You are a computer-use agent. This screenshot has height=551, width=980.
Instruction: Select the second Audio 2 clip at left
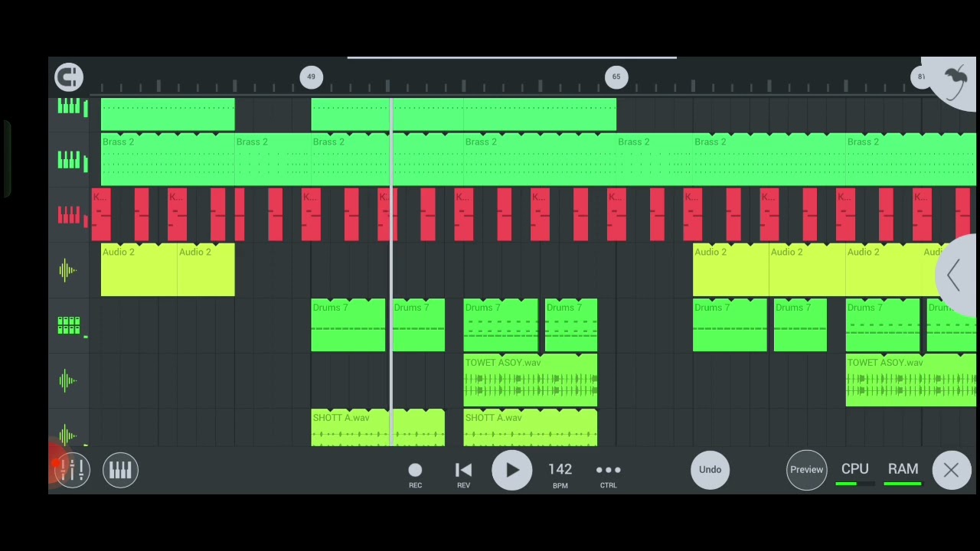click(x=206, y=270)
